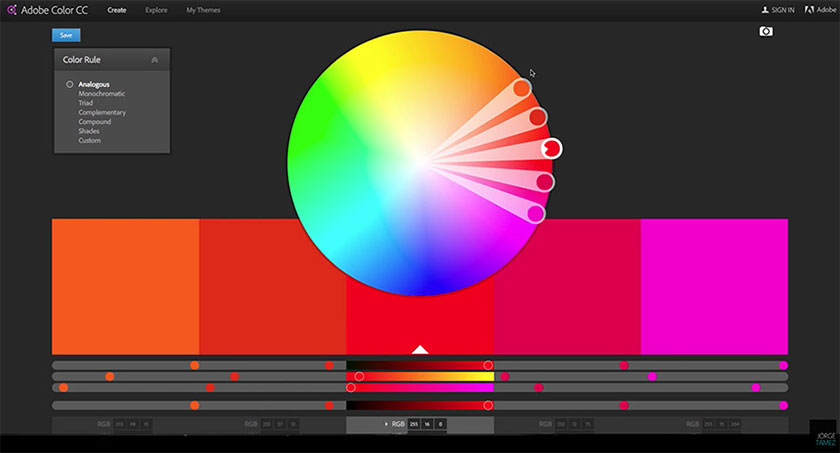This screenshot has height=453, width=840.
Task: Open the Explore tab
Action: click(x=156, y=10)
